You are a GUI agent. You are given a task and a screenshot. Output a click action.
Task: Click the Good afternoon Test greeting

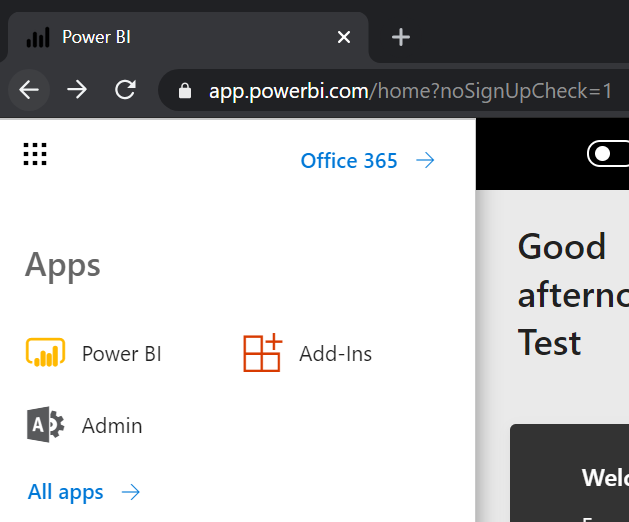click(573, 294)
